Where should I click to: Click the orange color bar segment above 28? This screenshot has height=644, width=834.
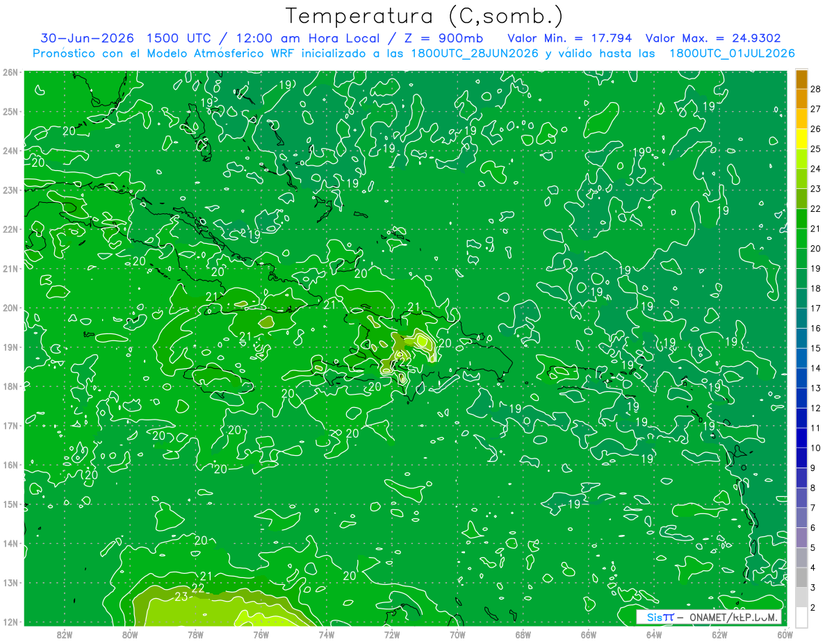click(x=801, y=79)
